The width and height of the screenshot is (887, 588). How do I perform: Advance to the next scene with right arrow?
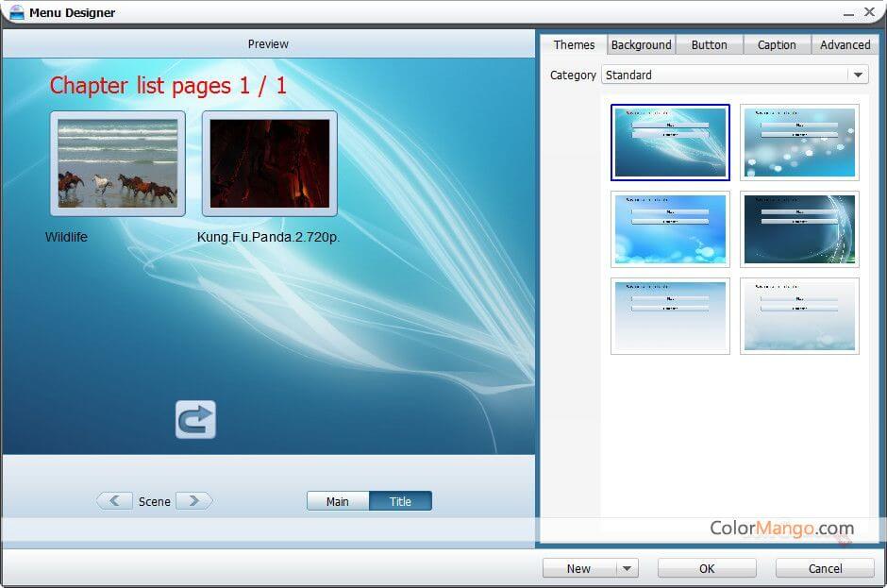193,501
